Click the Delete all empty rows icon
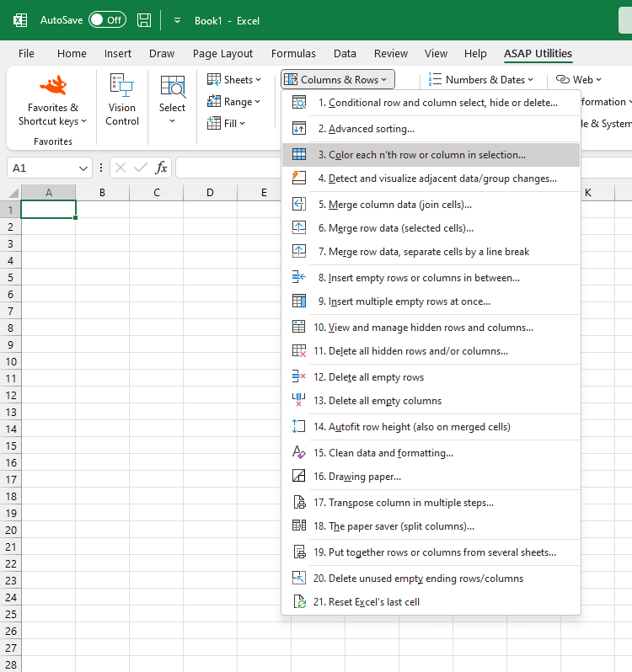 (299, 377)
